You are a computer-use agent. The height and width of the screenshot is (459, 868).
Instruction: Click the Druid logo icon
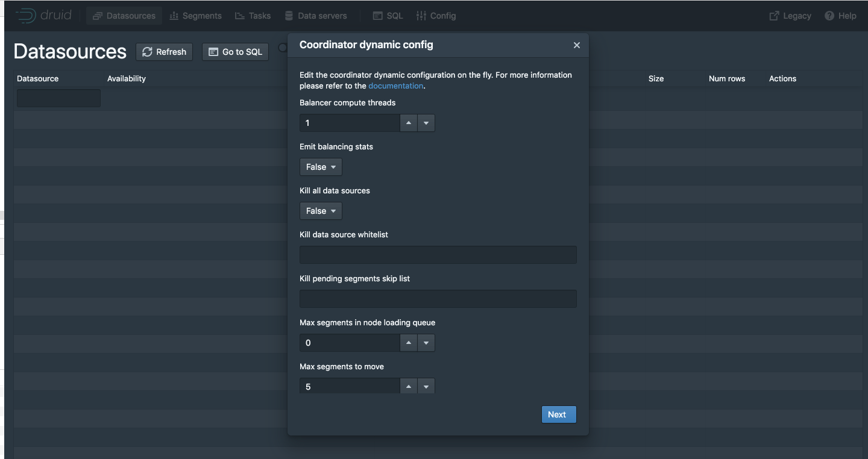(26, 16)
